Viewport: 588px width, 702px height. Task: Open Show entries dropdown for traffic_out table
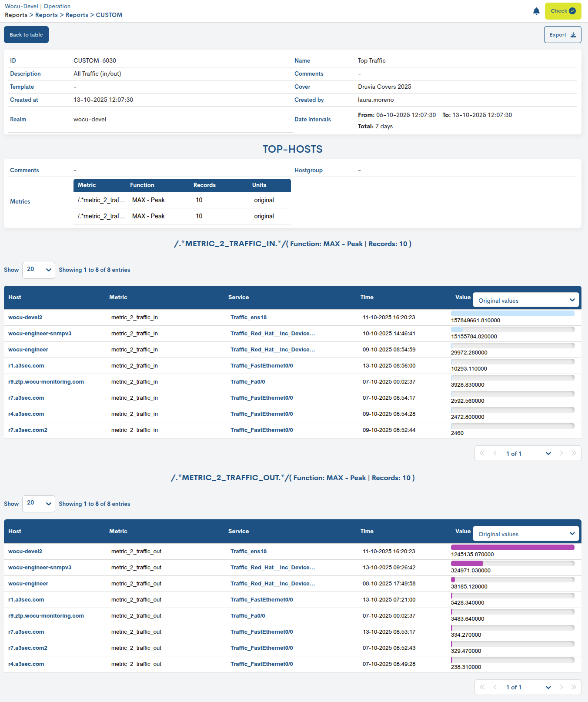click(39, 504)
